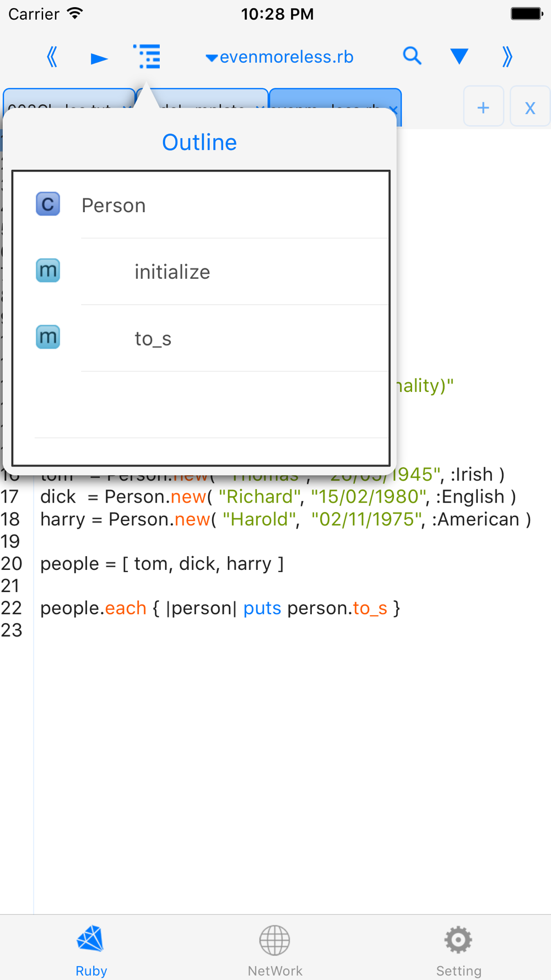Open the evenmoreless.rb file dropdown
This screenshot has width=551, height=980.
[x=279, y=57]
